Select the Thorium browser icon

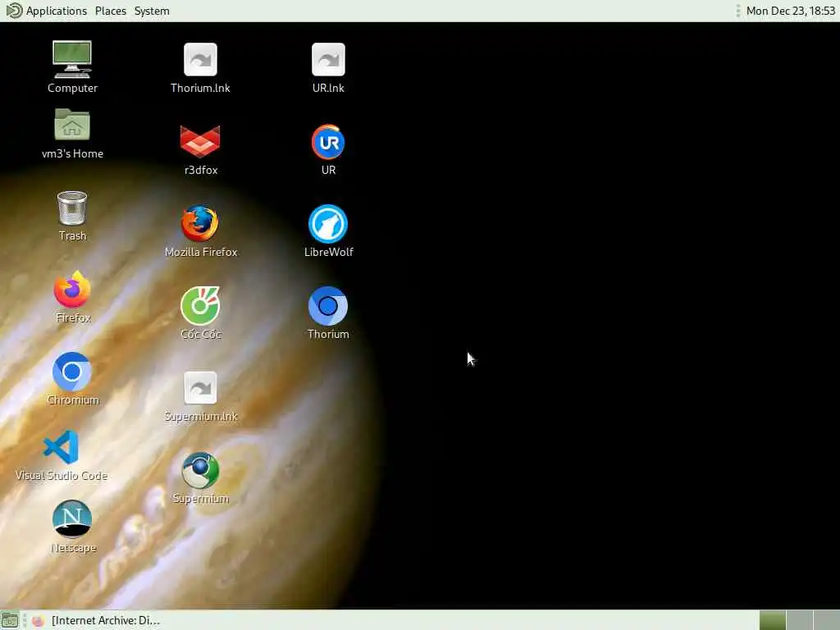(x=328, y=306)
